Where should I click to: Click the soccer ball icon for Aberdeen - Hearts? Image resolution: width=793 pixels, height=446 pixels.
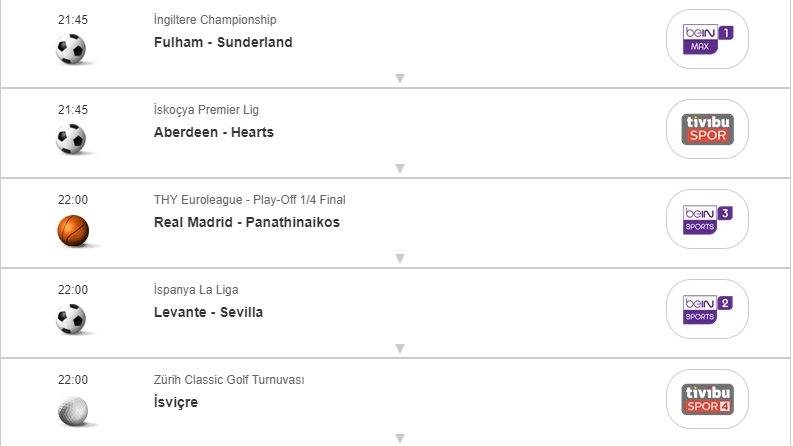tap(71, 139)
